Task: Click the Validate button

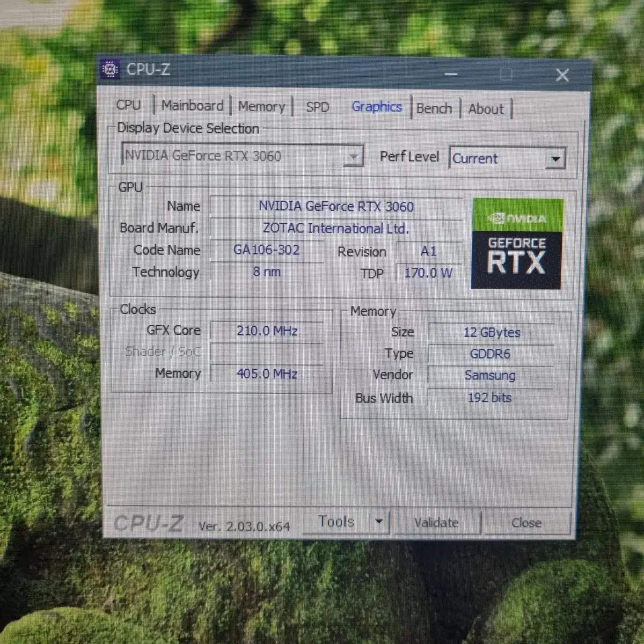Action: coord(436,522)
